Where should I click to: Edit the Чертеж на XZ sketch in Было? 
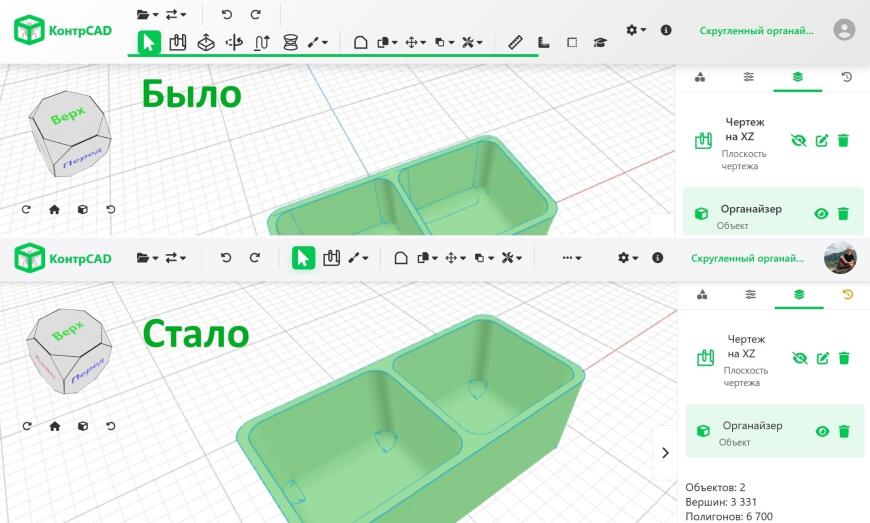[822, 141]
